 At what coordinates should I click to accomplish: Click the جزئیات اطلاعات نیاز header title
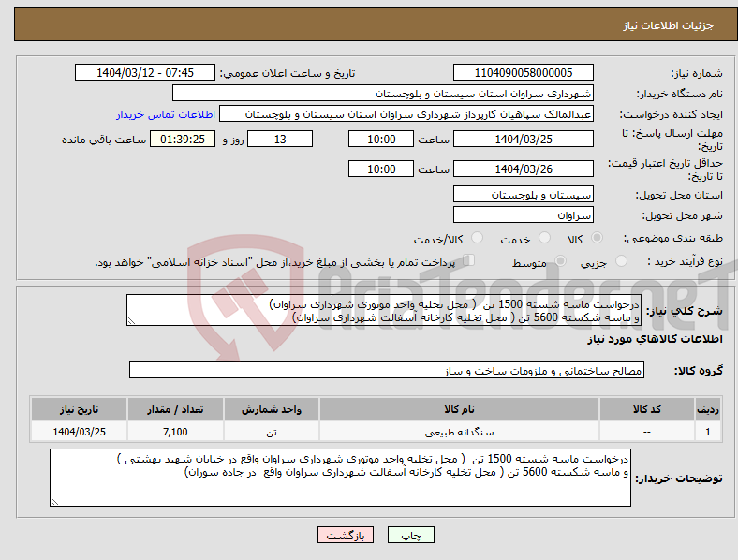(669, 25)
